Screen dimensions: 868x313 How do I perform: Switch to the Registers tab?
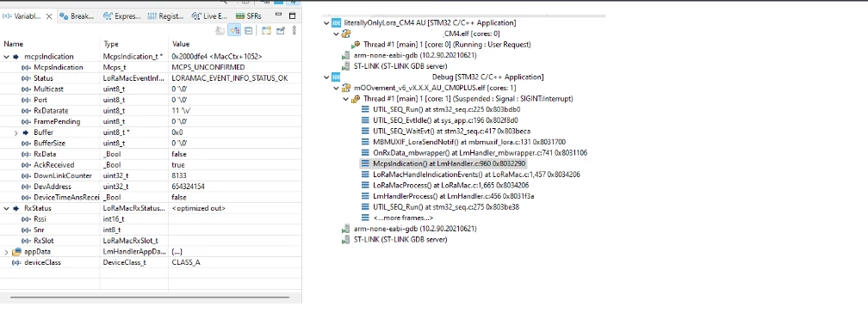(x=165, y=16)
